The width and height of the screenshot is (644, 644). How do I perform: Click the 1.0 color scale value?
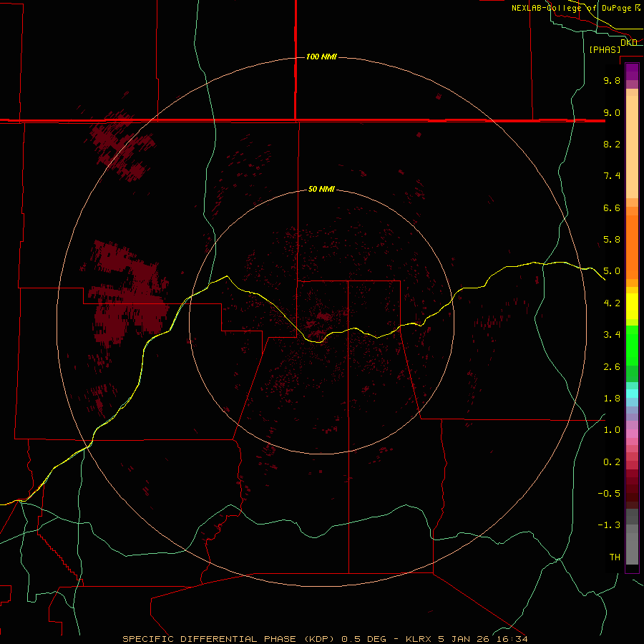(612, 430)
